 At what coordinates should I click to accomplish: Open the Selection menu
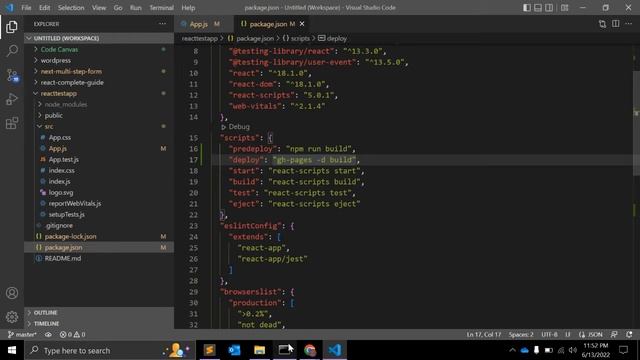71,8
